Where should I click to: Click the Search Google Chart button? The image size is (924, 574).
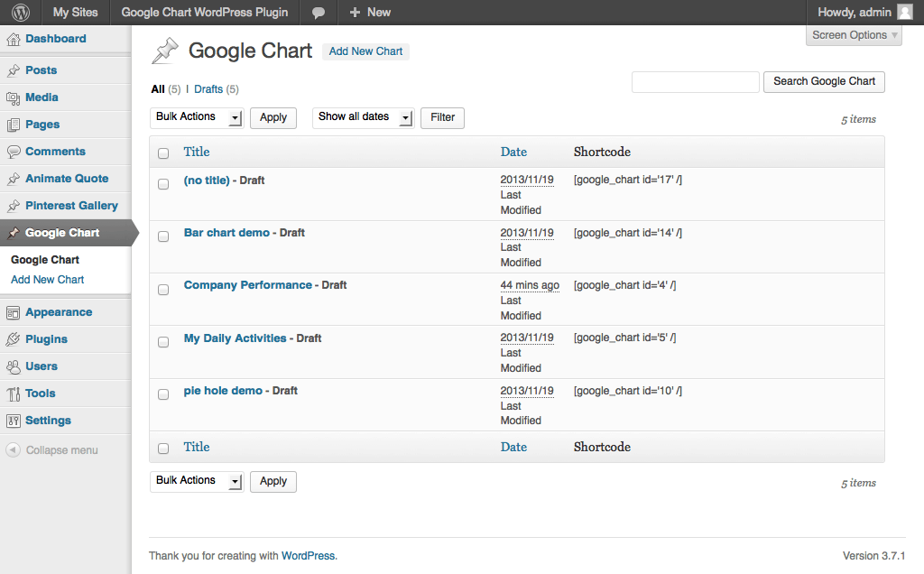824,81
